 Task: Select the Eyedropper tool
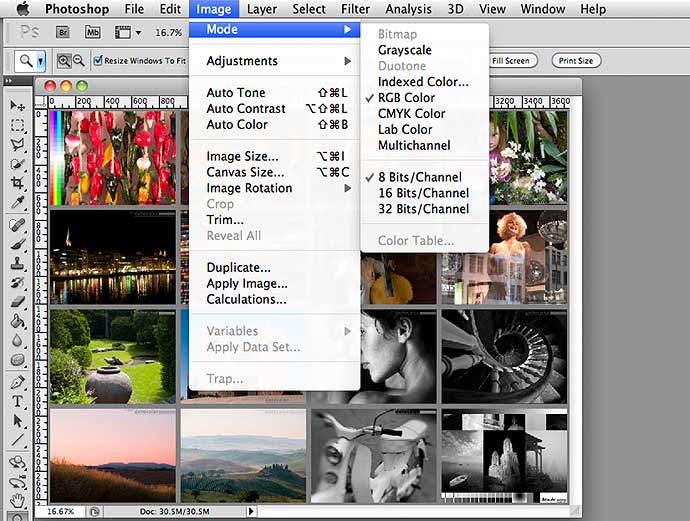click(x=17, y=203)
